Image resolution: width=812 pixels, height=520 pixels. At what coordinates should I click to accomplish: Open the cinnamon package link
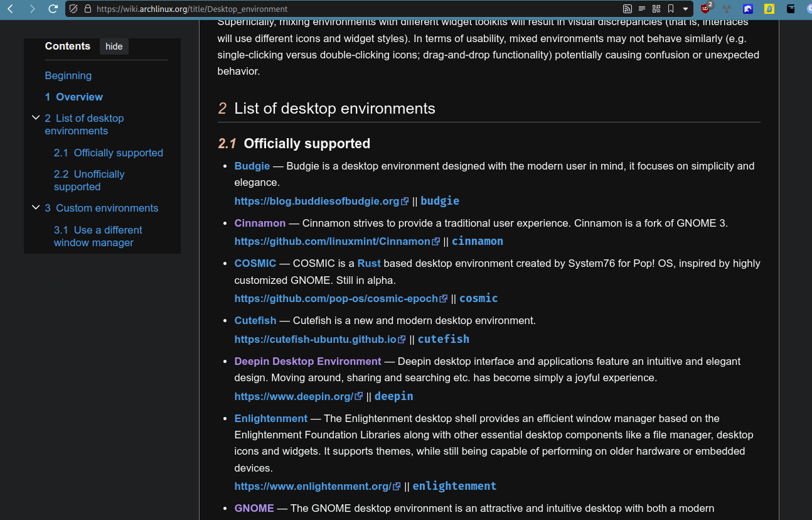(478, 241)
